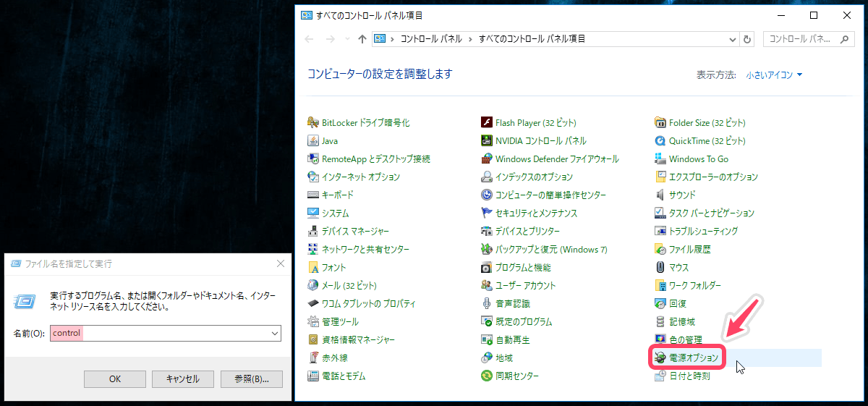
Task: Click the 自動再生 icon
Action: pyautogui.click(x=487, y=340)
